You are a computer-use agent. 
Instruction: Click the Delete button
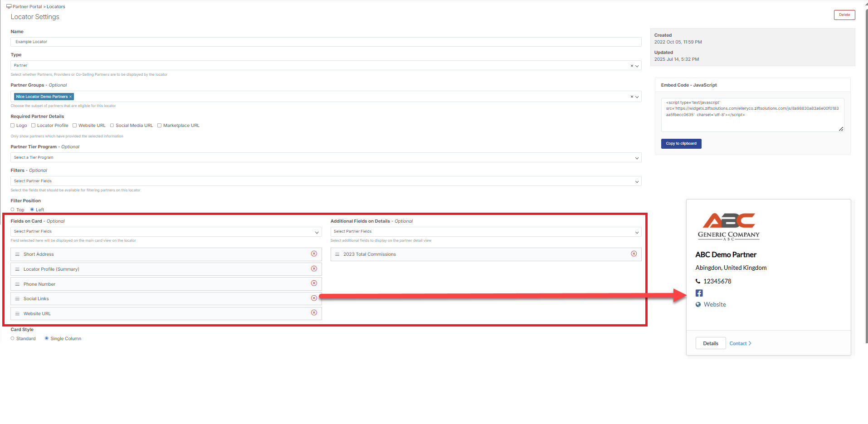point(844,15)
